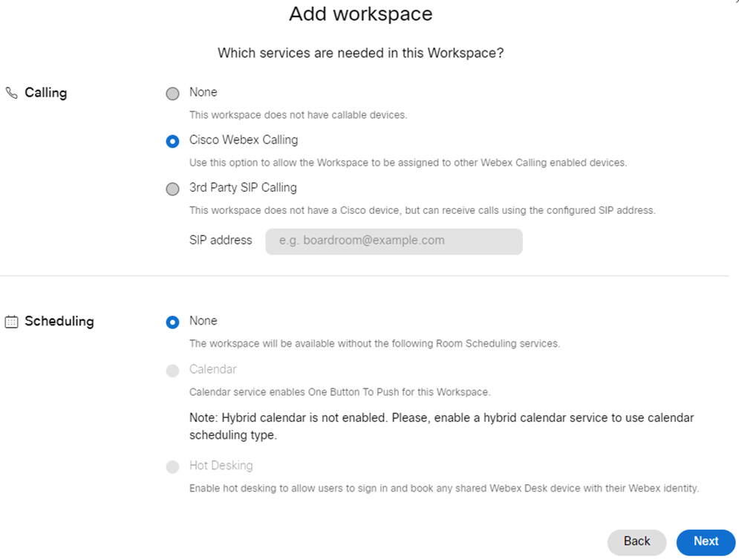Click the Hot Desking label text
This screenshot has height=560, width=739.
tap(221, 466)
